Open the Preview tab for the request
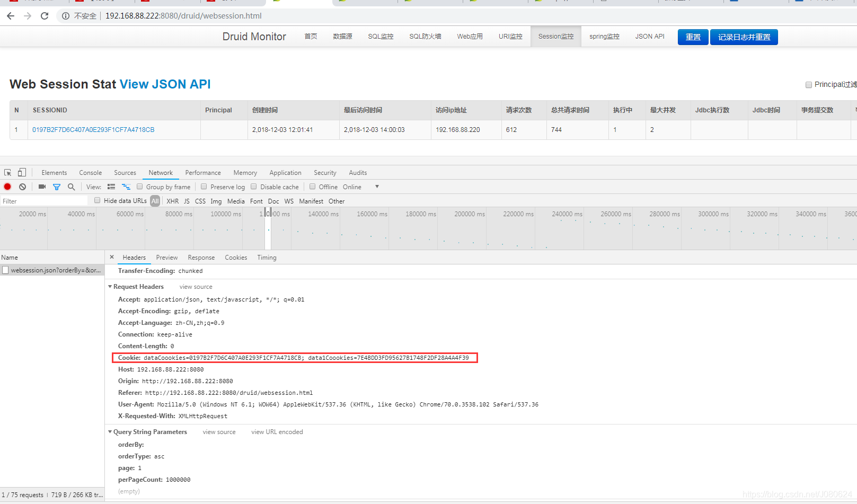 166,257
